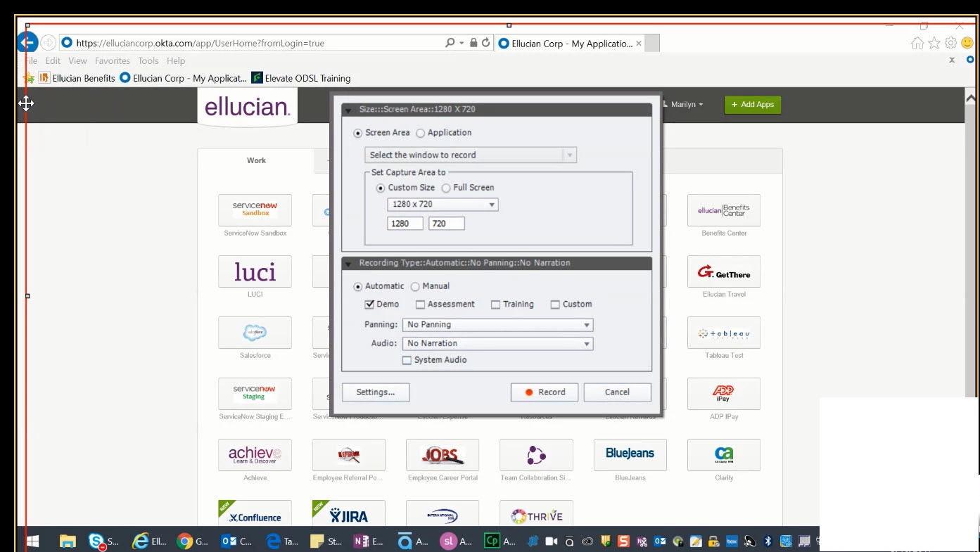Click the green Add Apps button
Image resolution: width=980 pixels, height=552 pixels.
coord(753,104)
